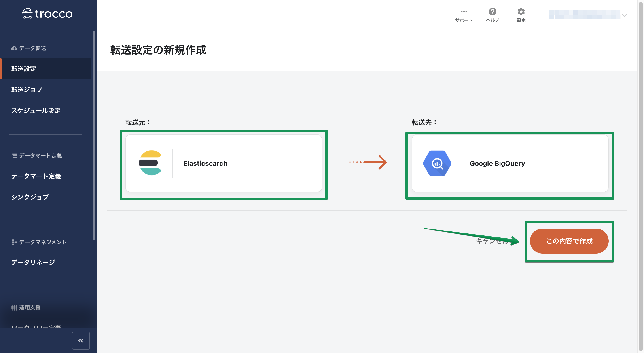644x353 pixels.
Task: Click the データマネジメント hierarchy icon
Action: pyautogui.click(x=14, y=242)
